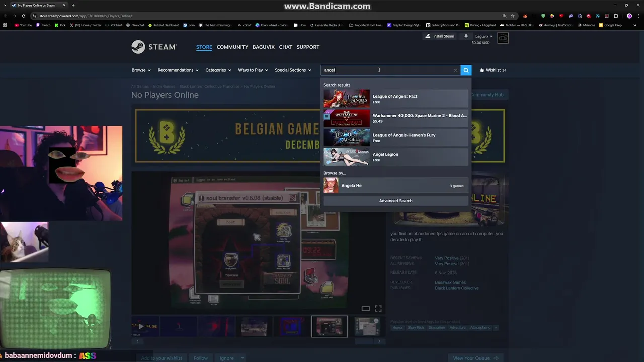Open the browser zoom indicator icon
Screen dimensions: 644x362
point(504,16)
